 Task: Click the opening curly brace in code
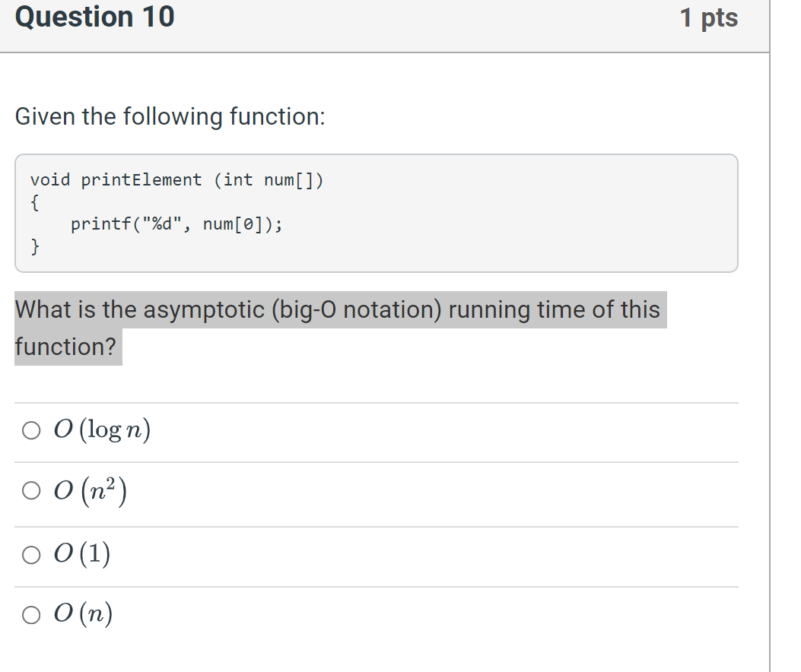coord(34,202)
